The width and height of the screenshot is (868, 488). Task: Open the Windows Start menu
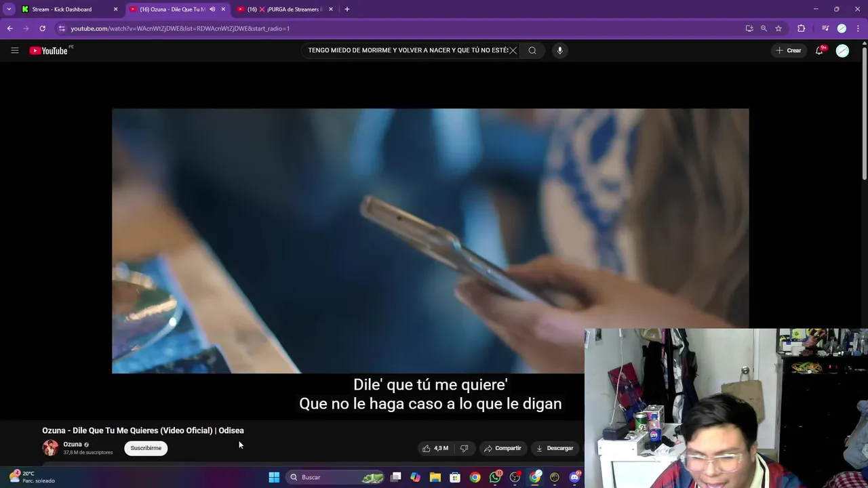274,477
